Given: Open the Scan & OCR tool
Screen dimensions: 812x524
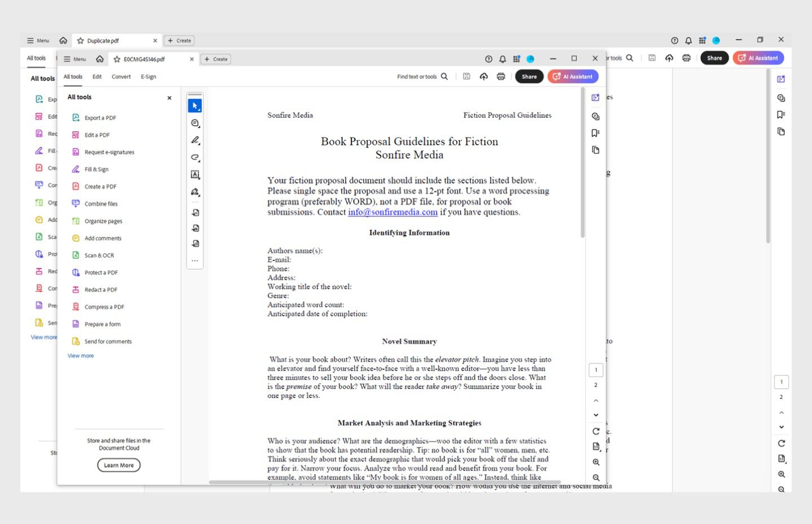Looking at the screenshot, I should point(99,255).
